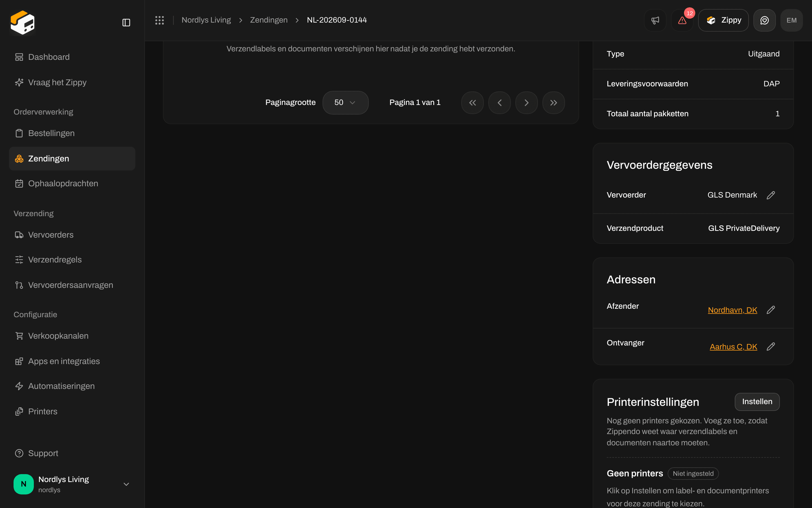Go to the previous page with the arrow
Screen dimensions: 812x508
pyautogui.click(x=499, y=103)
